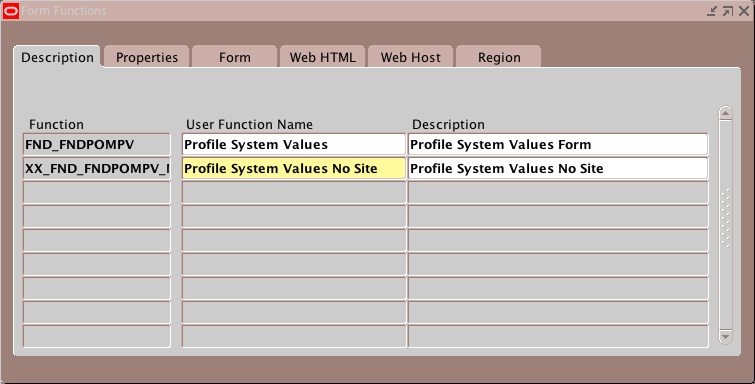Click the 'Profile System Values' user function name
755x384 pixels.
click(x=294, y=145)
